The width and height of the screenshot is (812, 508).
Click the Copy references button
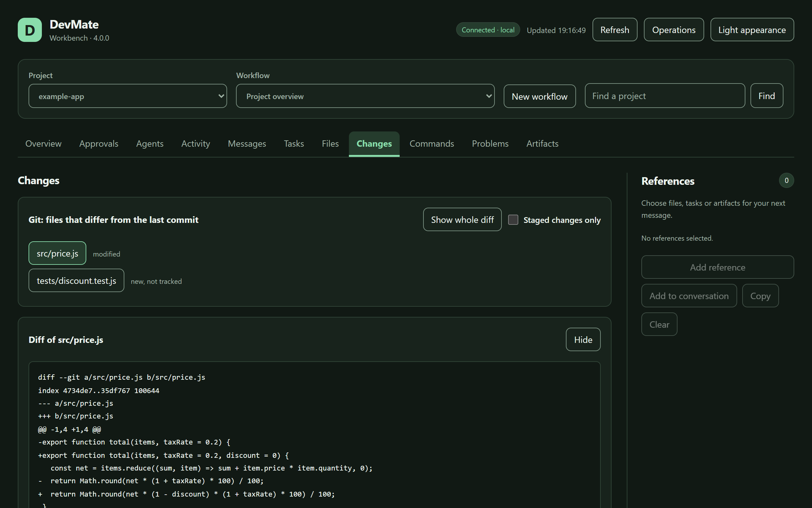(x=760, y=296)
